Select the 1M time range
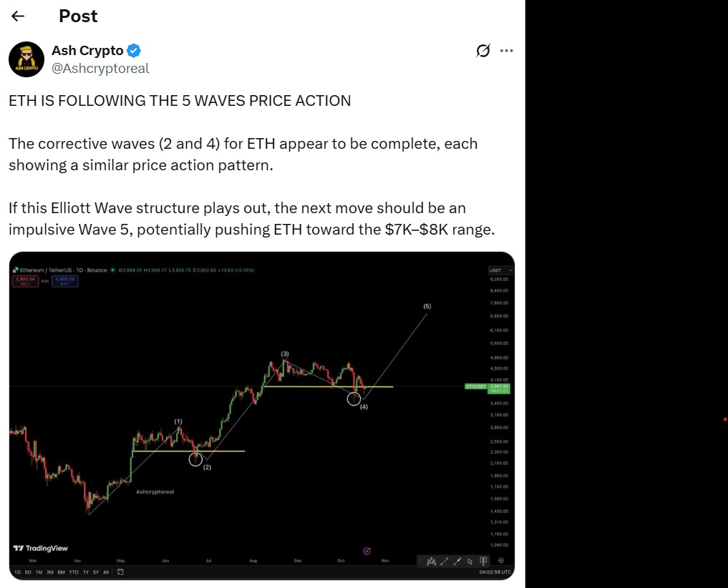 tap(39, 572)
